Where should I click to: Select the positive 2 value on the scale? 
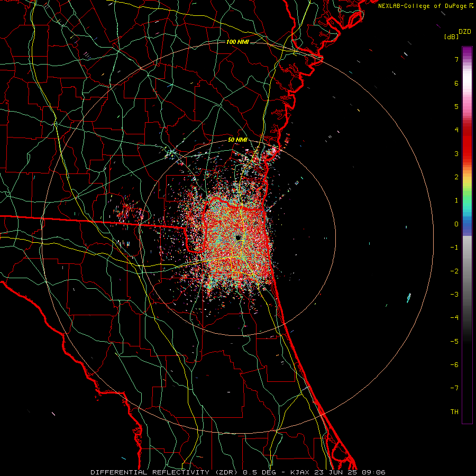(456, 177)
